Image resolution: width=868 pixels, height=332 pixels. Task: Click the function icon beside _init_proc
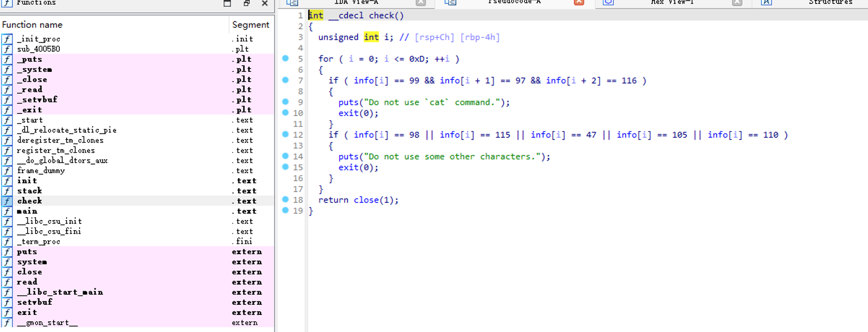pos(7,39)
